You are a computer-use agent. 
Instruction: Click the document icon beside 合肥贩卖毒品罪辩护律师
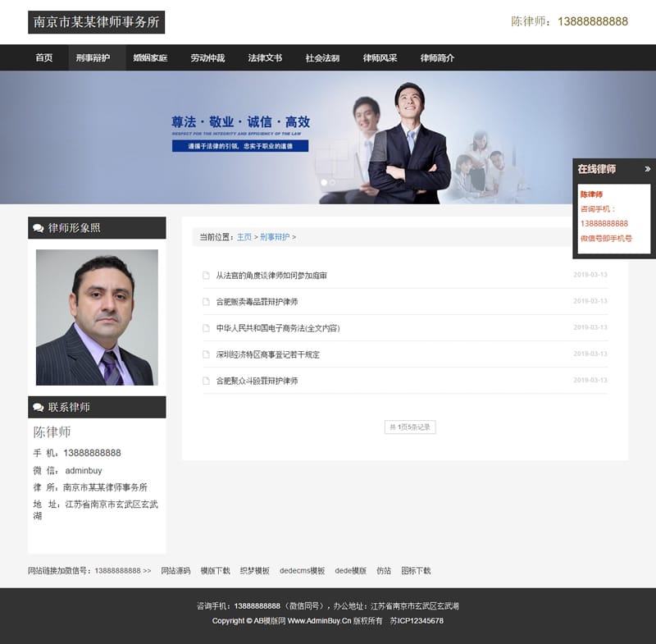click(204, 302)
